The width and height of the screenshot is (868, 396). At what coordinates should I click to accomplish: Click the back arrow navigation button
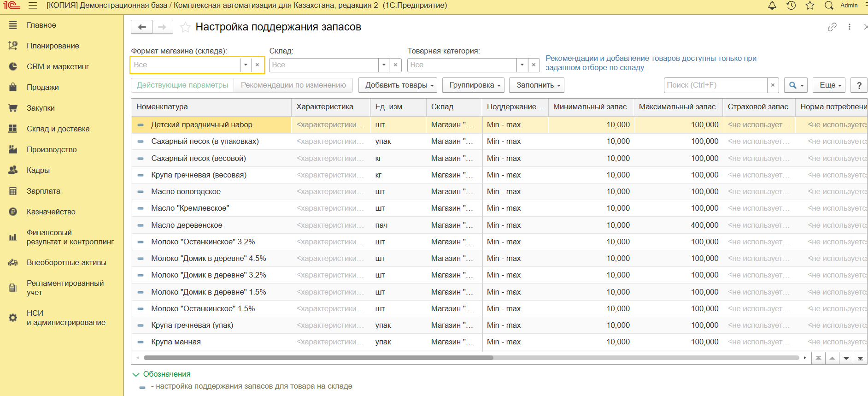(142, 27)
